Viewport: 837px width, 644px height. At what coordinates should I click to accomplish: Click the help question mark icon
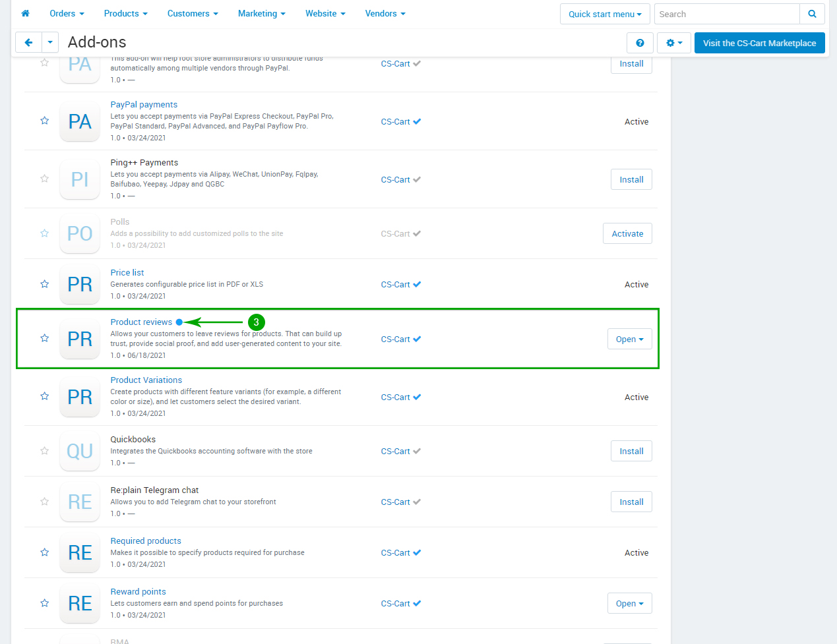(640, 43)
